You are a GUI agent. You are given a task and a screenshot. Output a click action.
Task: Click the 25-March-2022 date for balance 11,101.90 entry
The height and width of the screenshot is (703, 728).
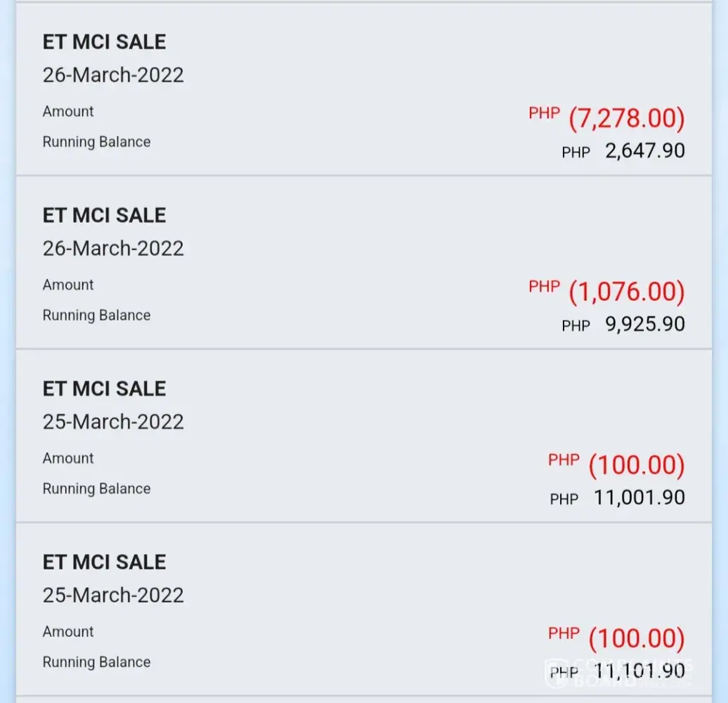point(113,595)
